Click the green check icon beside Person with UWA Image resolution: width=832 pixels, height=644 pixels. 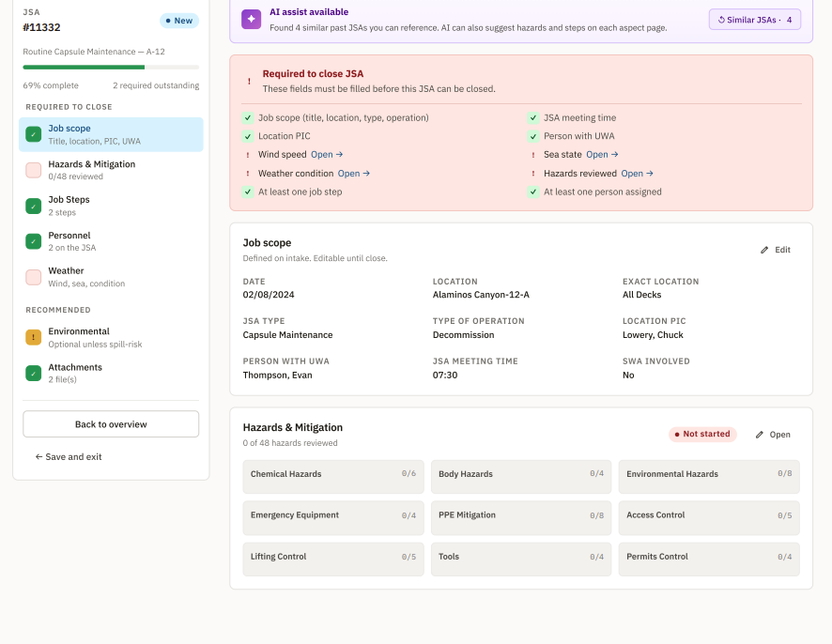click(533, 136)
